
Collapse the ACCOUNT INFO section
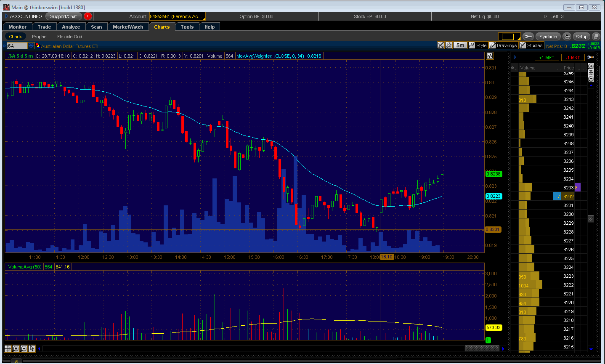pyautogui.click(x=6, y=16)
